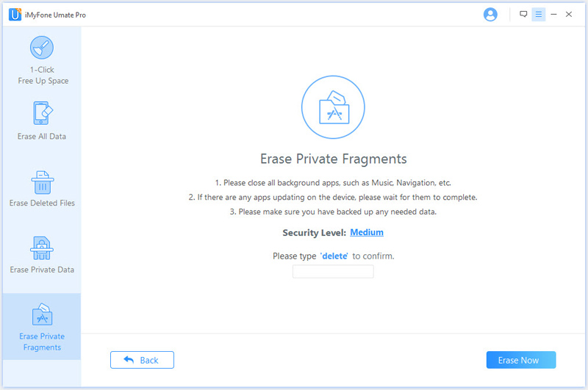Open the 1-Click Free Up Space broom icon
This screenshot has height=390, width=588.
pos(42,48)
